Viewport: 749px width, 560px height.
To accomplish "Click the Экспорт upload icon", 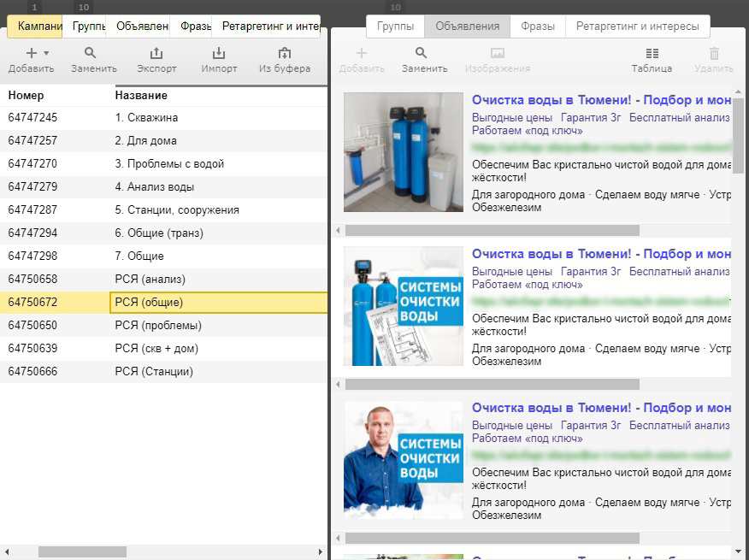I will point(156,53).
